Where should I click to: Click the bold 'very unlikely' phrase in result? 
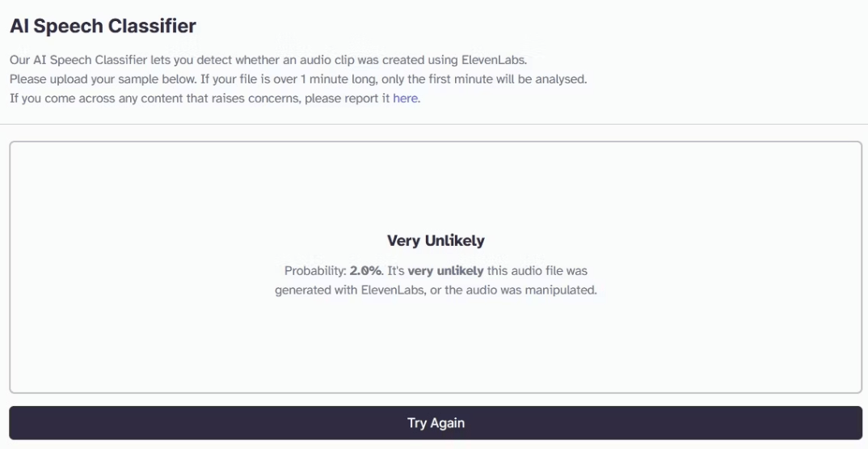[x=445, y=271]
